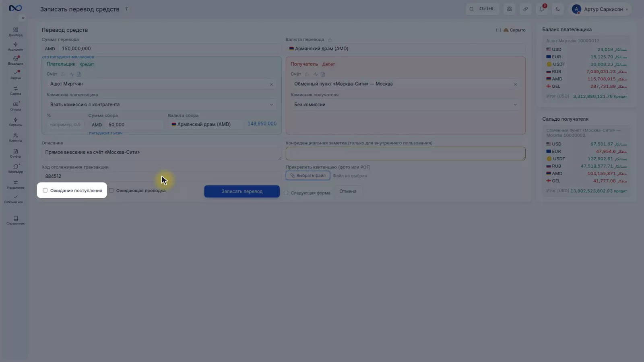644x362 pixels.
Task: Tick the Следующая форма checkbox
Action: click(286, 193)
